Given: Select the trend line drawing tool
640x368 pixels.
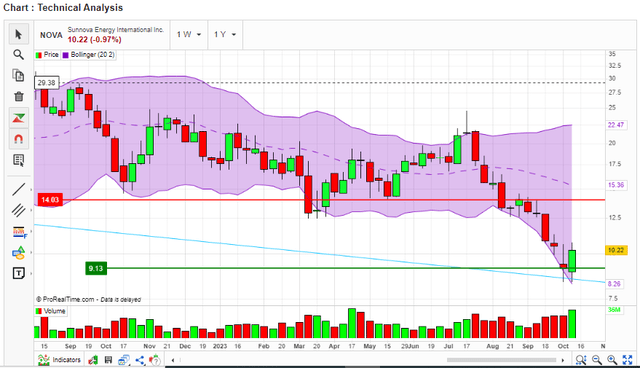Looking at the screenshot, I should click(18, 189).
